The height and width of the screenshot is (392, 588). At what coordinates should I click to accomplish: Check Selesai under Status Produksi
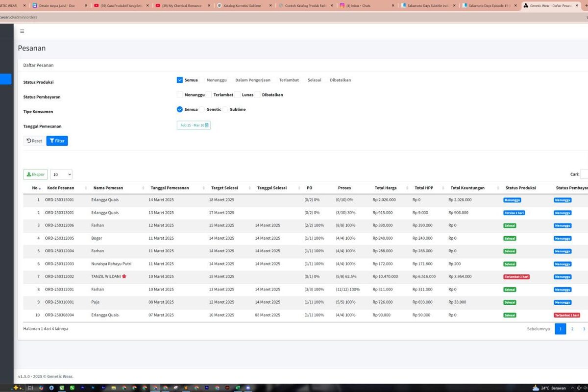click(x=315, y=80)
